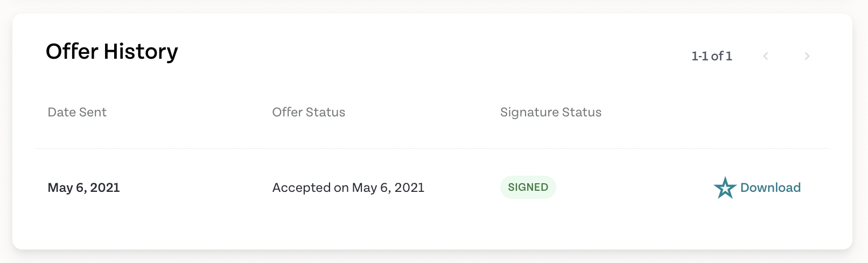
Task: Click the word Accepted in Offer Status
Action: 301,188
